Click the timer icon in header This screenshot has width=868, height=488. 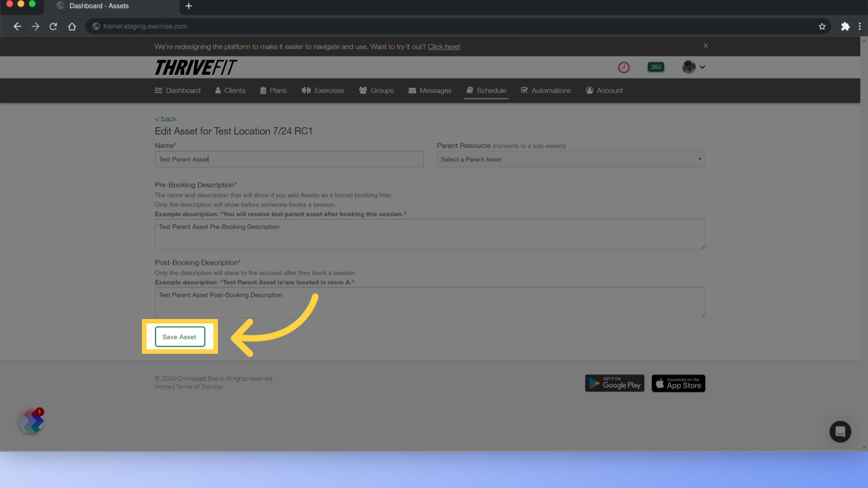pos(623,67)
